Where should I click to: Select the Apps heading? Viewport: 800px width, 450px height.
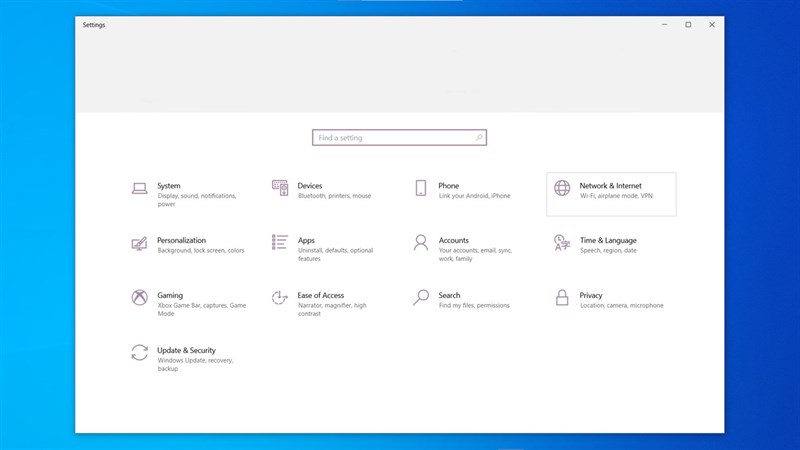click(x=306, y=240)
